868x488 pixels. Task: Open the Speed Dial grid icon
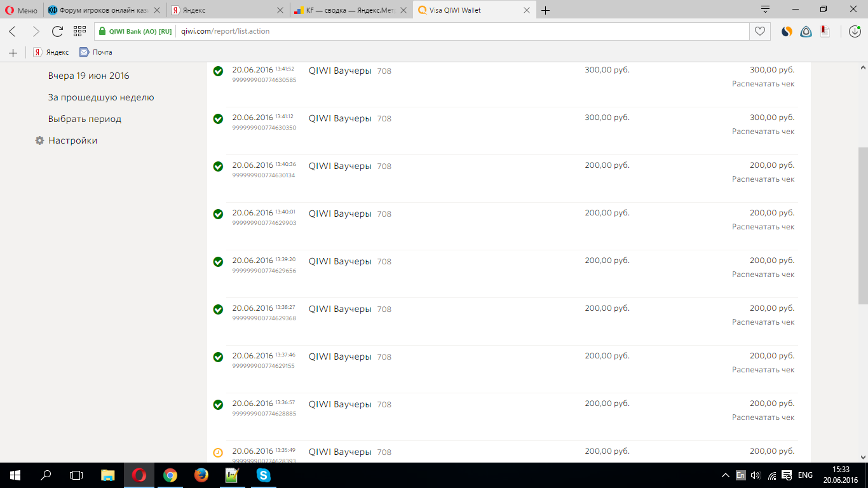pyautogui.click(x=79, y=31)
